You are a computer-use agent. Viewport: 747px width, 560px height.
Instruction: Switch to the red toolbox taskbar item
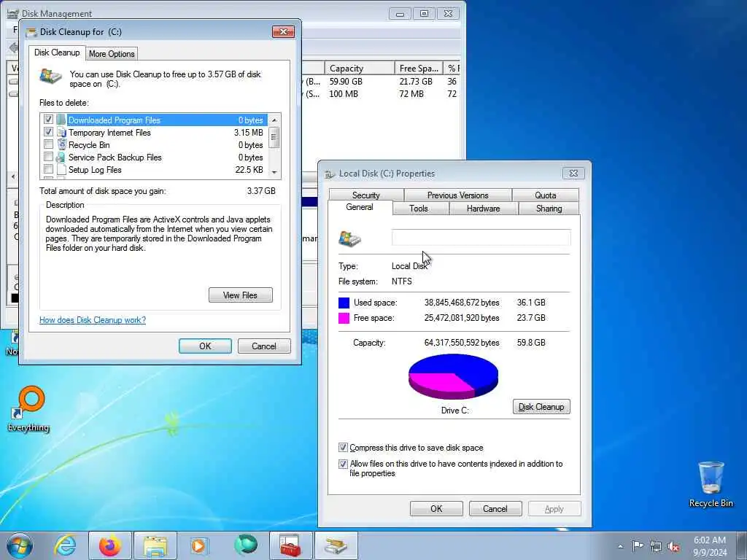290,545
